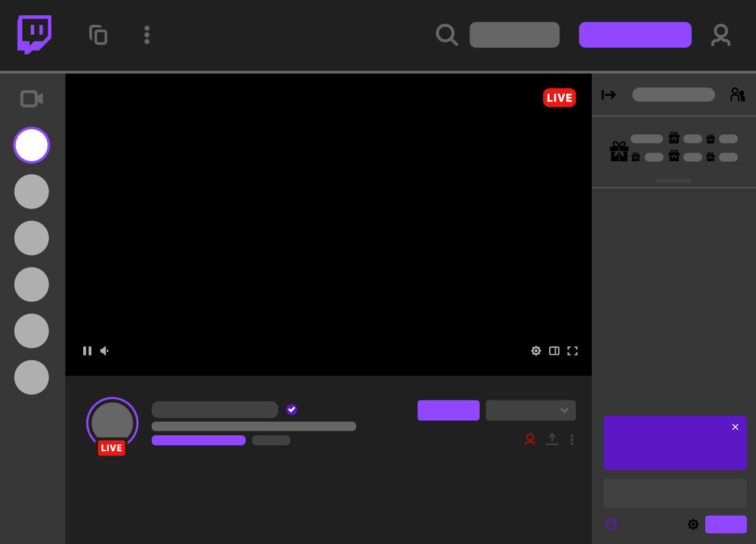
Task: Open the chat community users icon
Action: point(737,95)
